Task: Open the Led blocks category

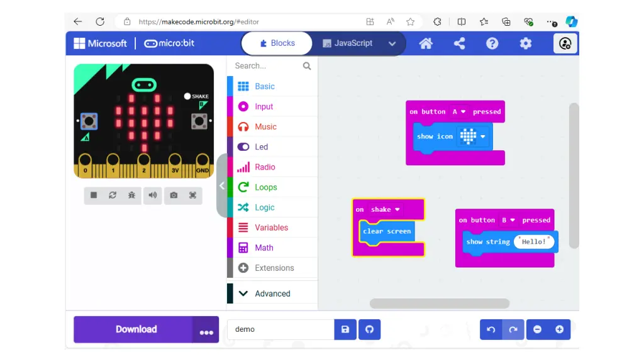Action: (x=272, y=146)
